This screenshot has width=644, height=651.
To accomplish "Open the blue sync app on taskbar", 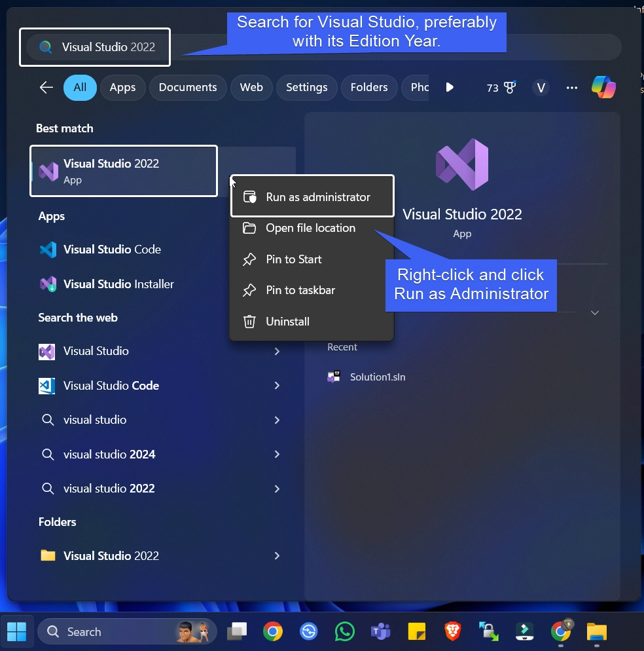I will pyautogui.click(x=309, y=631).
